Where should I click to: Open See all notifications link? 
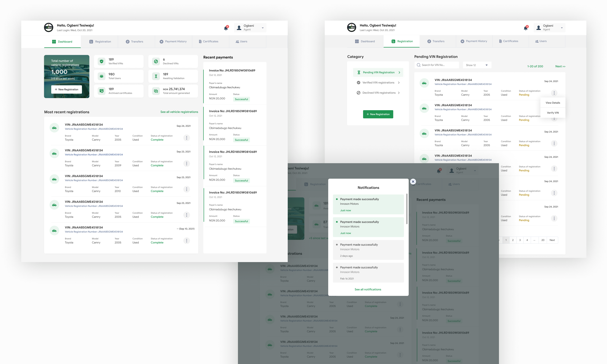click(x=368, y=289)
